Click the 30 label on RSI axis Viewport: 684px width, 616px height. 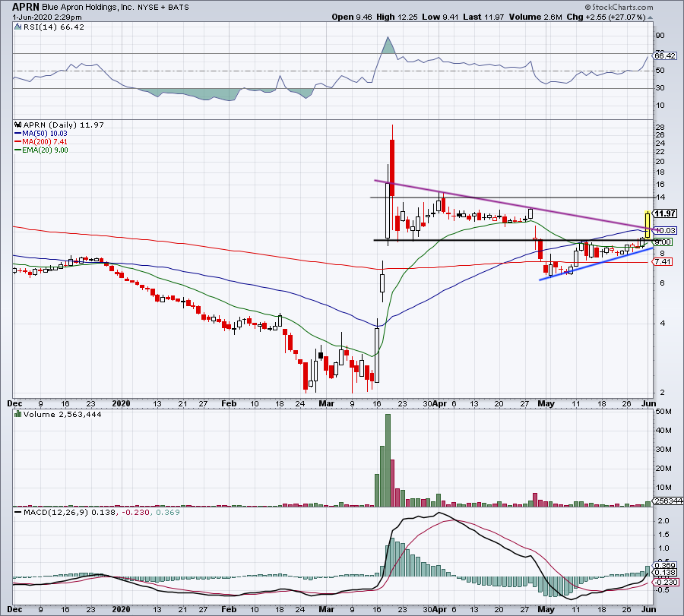click(660, 88)
